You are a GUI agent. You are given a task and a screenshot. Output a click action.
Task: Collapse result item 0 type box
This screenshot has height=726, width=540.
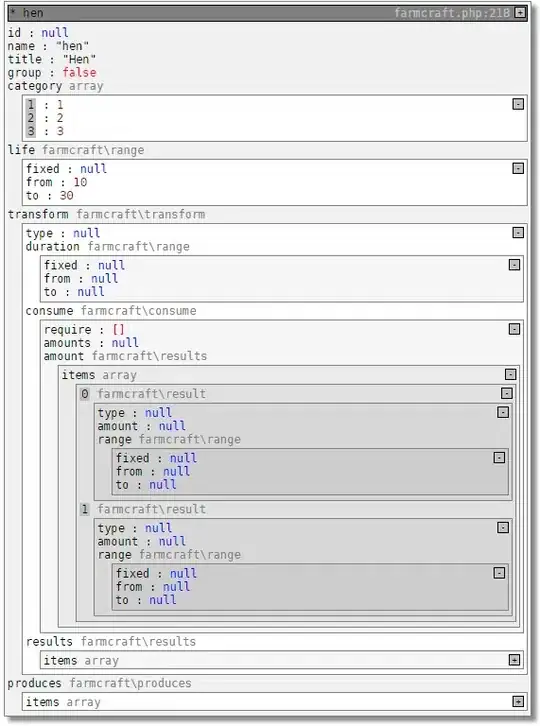point(503,412)
